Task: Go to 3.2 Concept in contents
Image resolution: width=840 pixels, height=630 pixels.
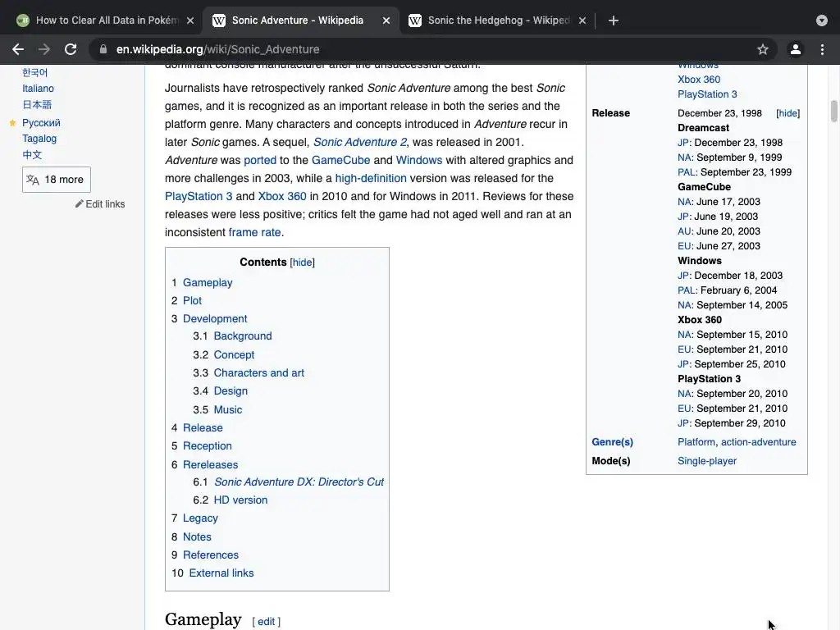Action: click(x=234, y=354)
